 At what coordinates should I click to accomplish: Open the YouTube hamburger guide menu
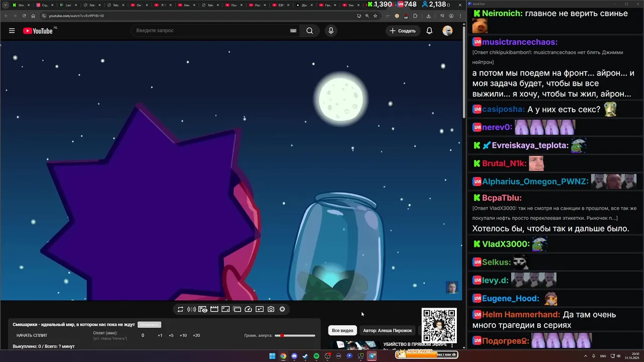(x=12, y=31)
